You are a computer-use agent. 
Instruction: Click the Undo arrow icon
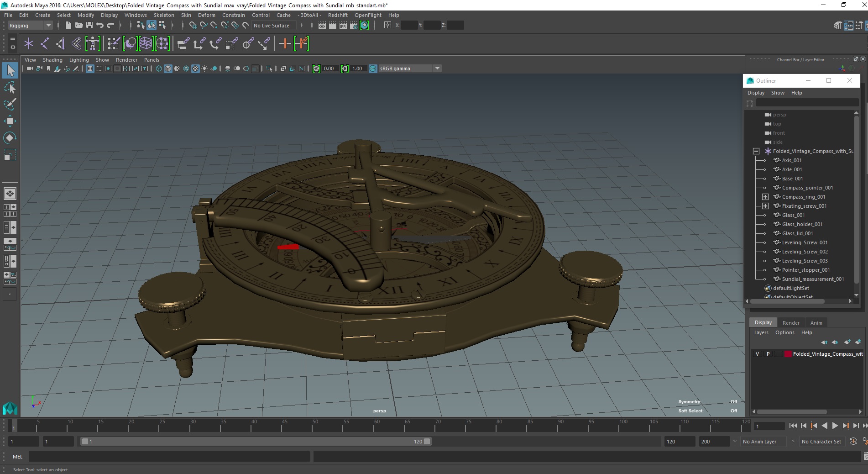pyautogui.click(x=100, y=26)
